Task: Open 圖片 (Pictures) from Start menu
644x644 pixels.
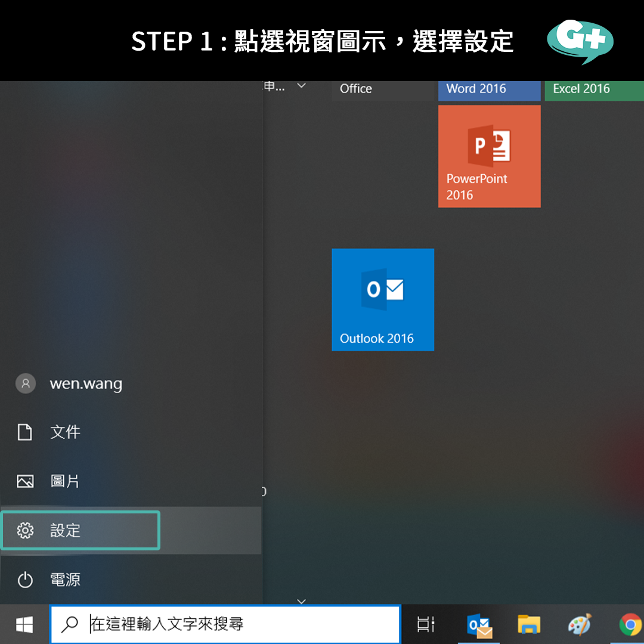Action: coord(131,481)
